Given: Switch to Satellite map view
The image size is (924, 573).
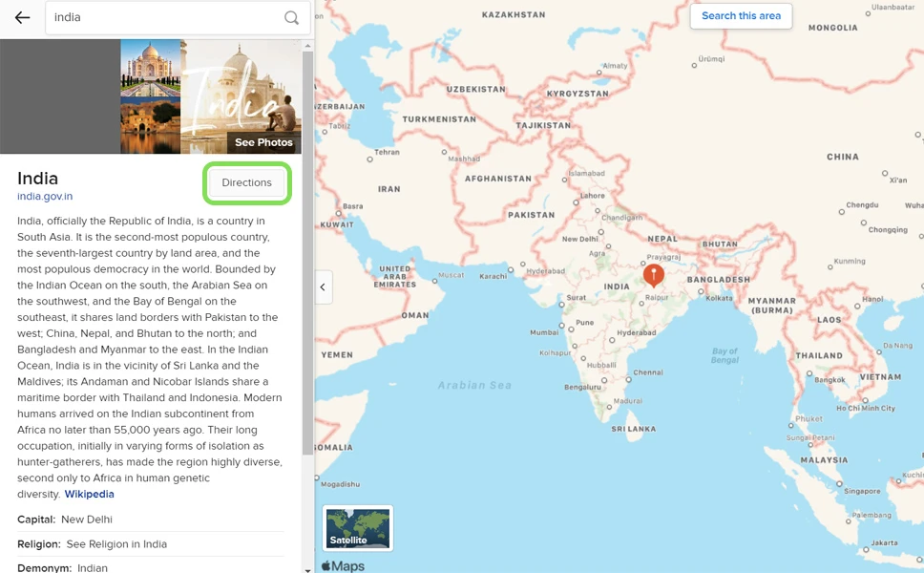Looking at the screenshot, I should point(358,527).
